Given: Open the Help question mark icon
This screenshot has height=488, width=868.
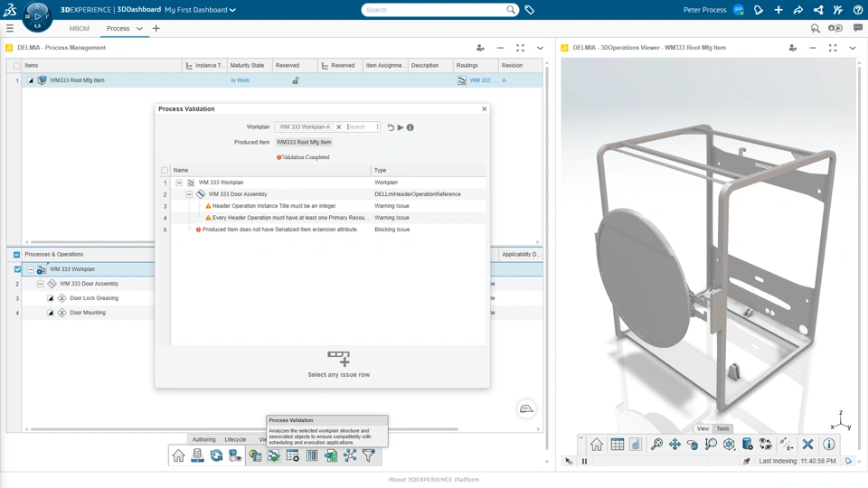Looking at the screenshot, I should tap(858, 10).
